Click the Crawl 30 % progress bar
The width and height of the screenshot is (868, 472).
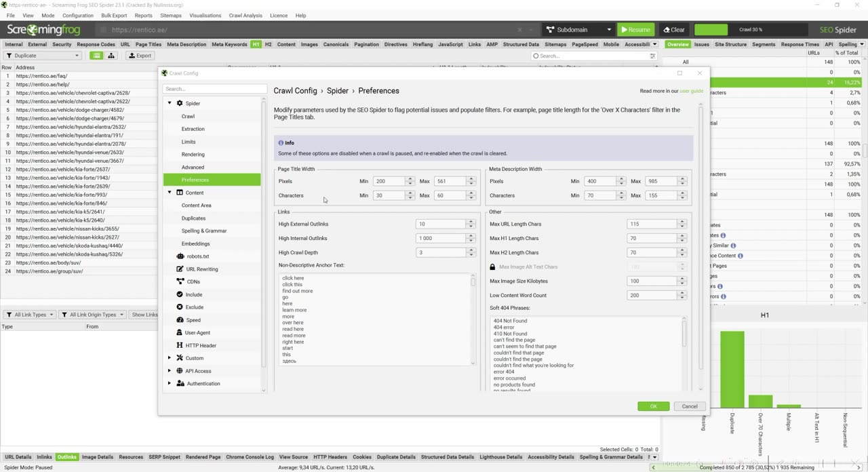click(751, 30)
